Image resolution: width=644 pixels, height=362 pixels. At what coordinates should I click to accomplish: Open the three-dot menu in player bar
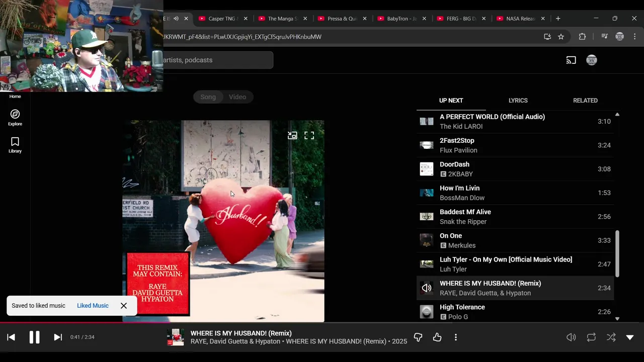pyautogui.click(x=455, y=337)
